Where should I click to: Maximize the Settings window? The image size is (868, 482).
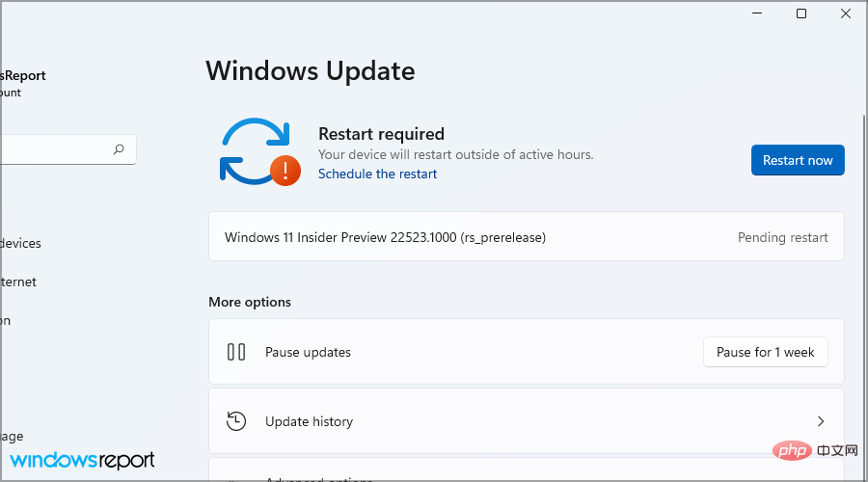tap(801, 13)
